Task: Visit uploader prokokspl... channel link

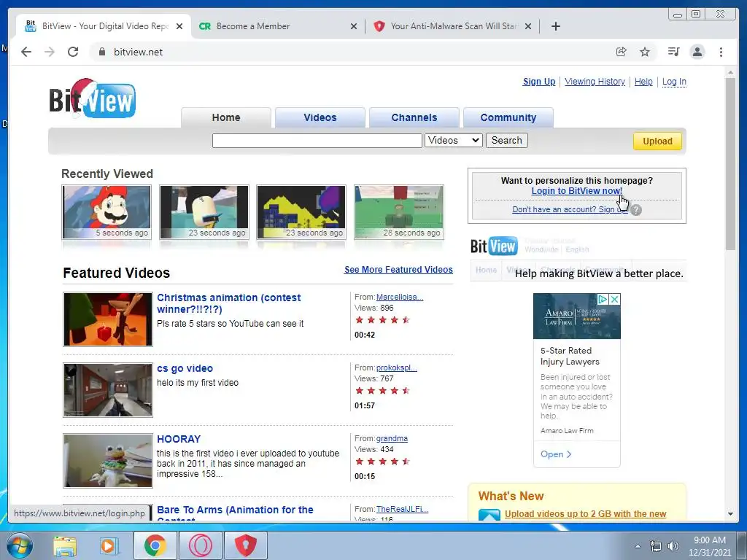Action: [396, 367]
